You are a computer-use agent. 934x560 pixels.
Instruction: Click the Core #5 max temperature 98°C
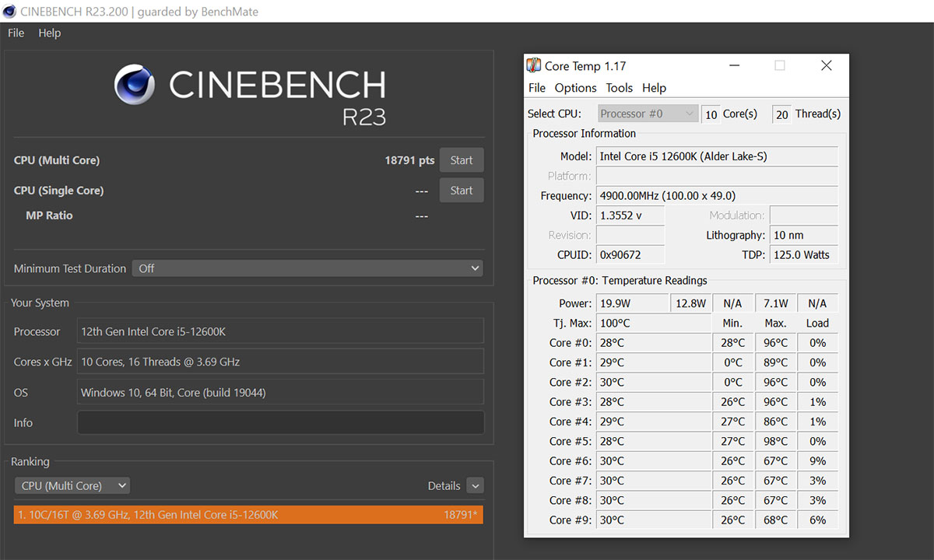pos(776,441)
